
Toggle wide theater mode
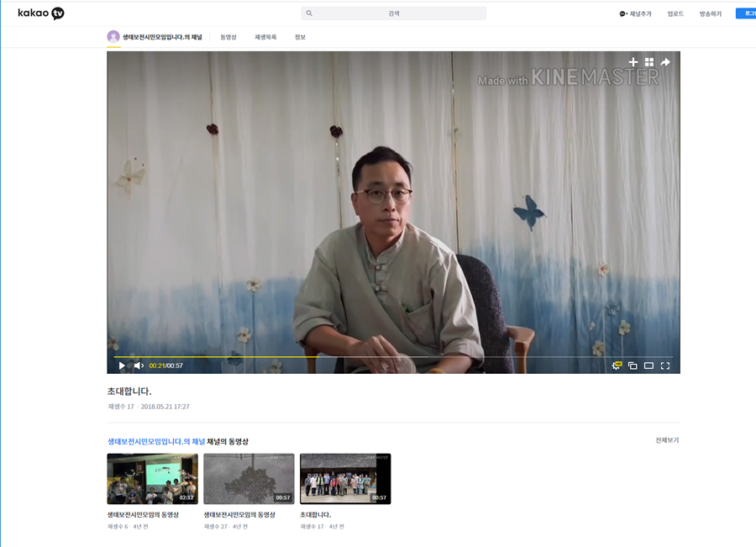(648, 366)
